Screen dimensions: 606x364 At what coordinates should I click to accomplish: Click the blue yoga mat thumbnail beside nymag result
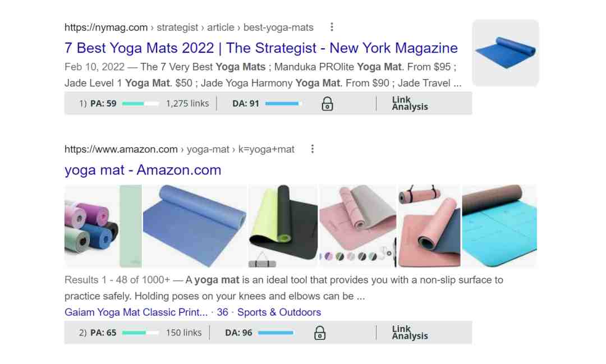[x=506, y=53]
